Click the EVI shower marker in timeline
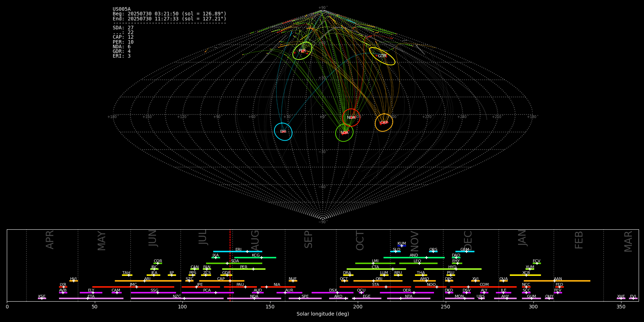The width and height of the screenshot is (644, 322). coord(633,298)
